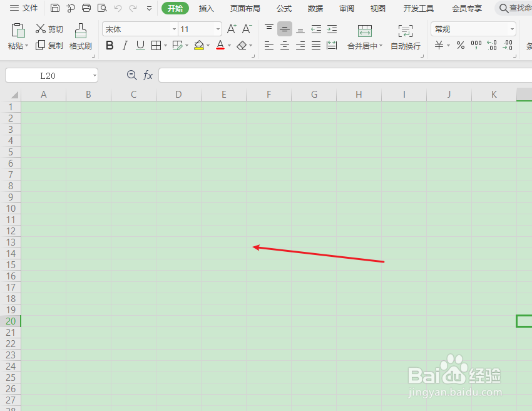Viewport: 532px width, 411px height.
Task: Click the eraser clear icon
Action: pos(242,45)
